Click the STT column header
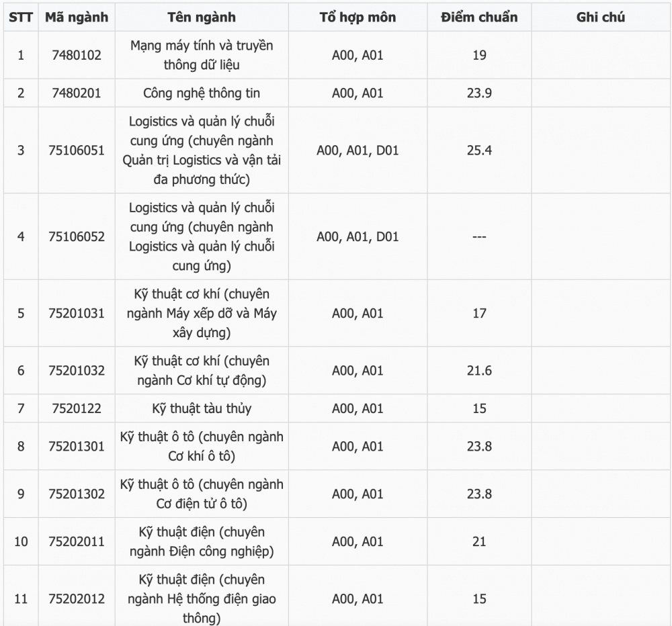 point(21,17)
